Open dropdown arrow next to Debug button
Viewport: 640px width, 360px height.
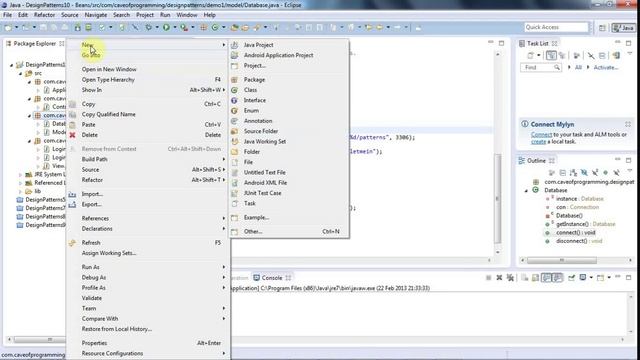[x=157, y=27]
